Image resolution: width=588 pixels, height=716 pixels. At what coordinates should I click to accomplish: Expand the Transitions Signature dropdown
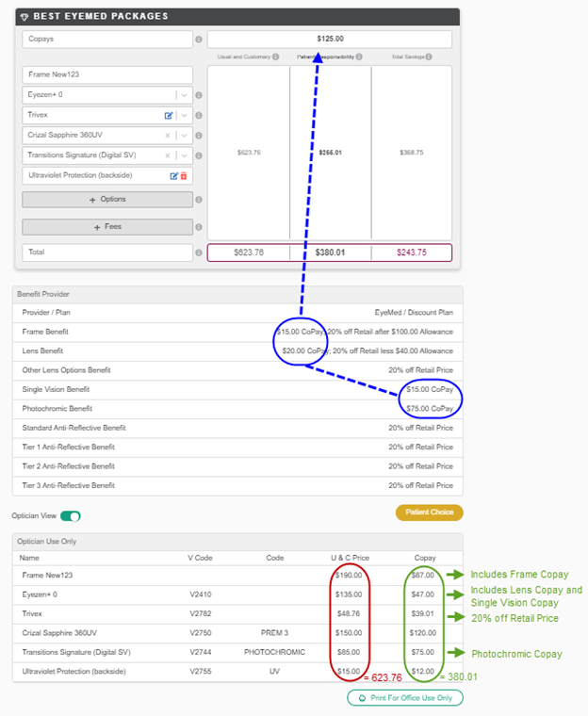[x=184, y=155]
